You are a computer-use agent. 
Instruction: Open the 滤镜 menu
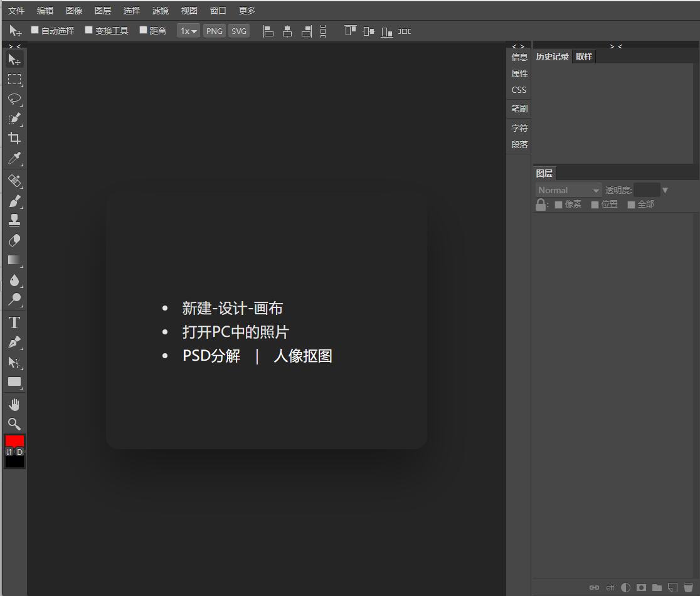point(160,10)
